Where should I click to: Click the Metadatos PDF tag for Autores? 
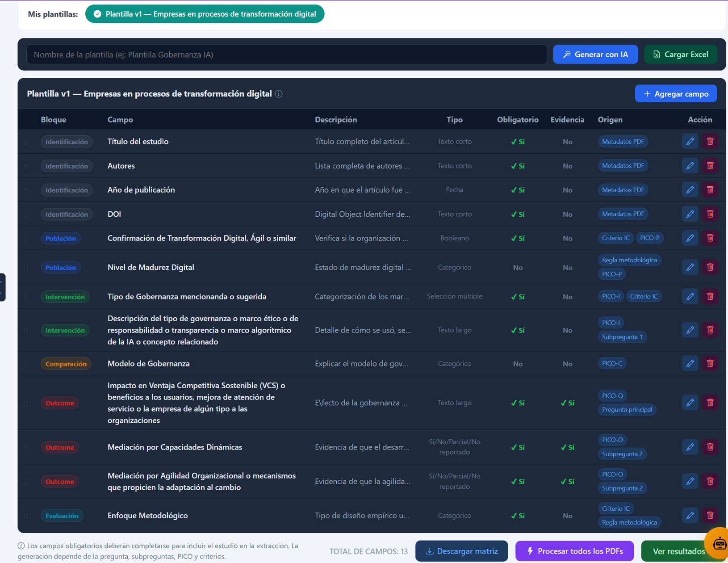coord(623,166)
